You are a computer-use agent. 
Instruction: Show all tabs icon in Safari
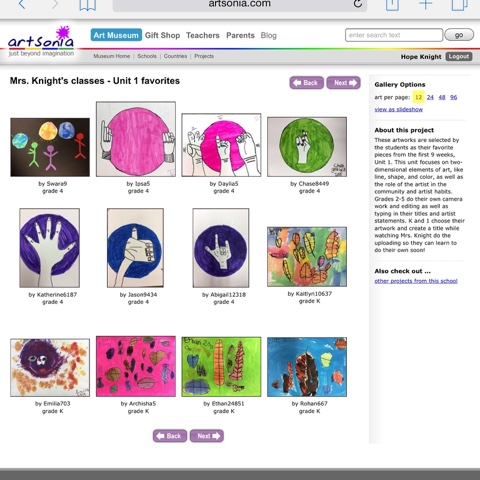[459, 5]
